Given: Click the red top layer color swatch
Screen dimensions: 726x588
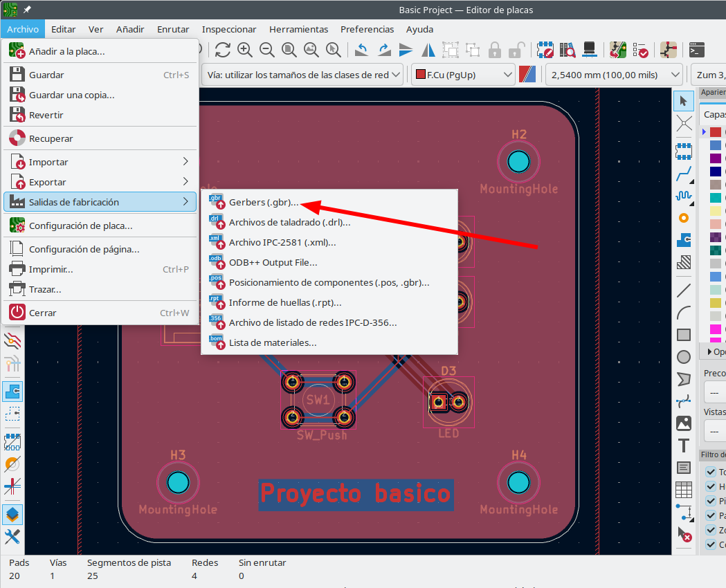Looking at the screenshot, I should tap(716, 132).
